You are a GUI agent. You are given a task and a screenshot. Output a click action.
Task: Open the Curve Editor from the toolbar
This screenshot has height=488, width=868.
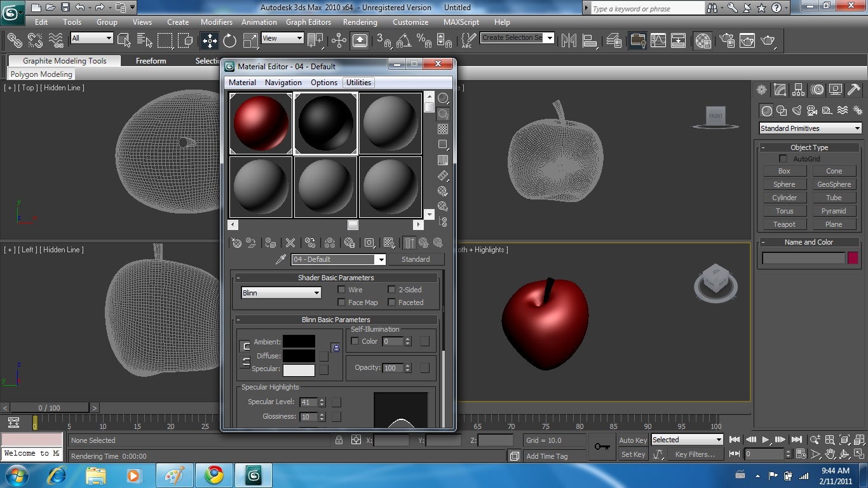tap(658, 41)
